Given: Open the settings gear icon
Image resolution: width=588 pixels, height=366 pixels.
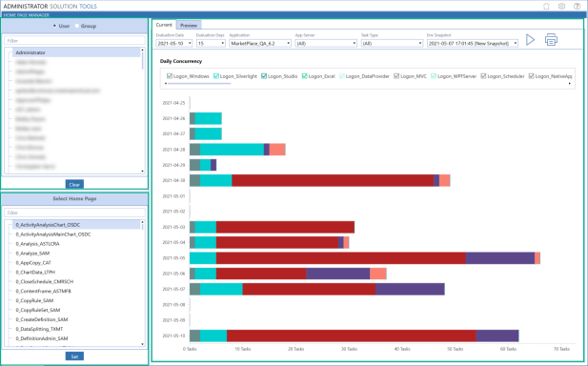Looking at the screenshot, I should 561,6.
